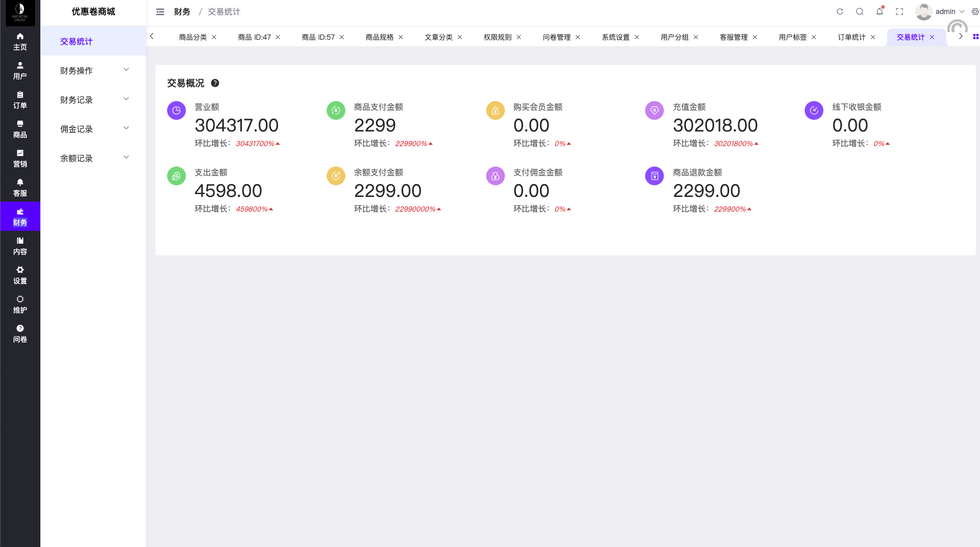Screen dimensions: 980x547
Task: Toggle fullscreen mode icon
Action: 899,12
